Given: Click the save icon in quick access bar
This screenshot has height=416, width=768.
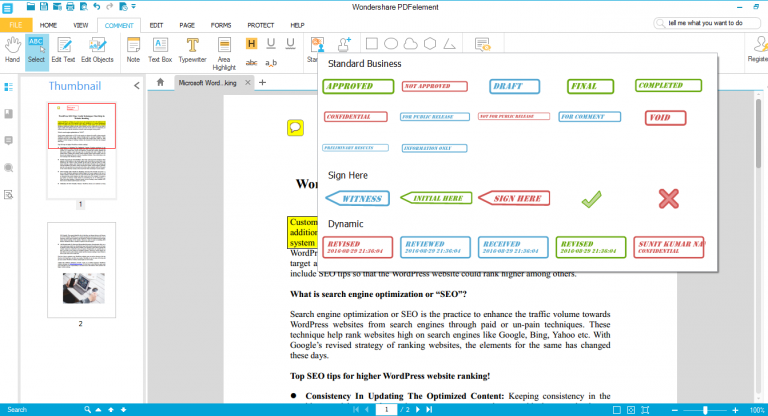Looking at the screenshot, I should coord(44,6).
